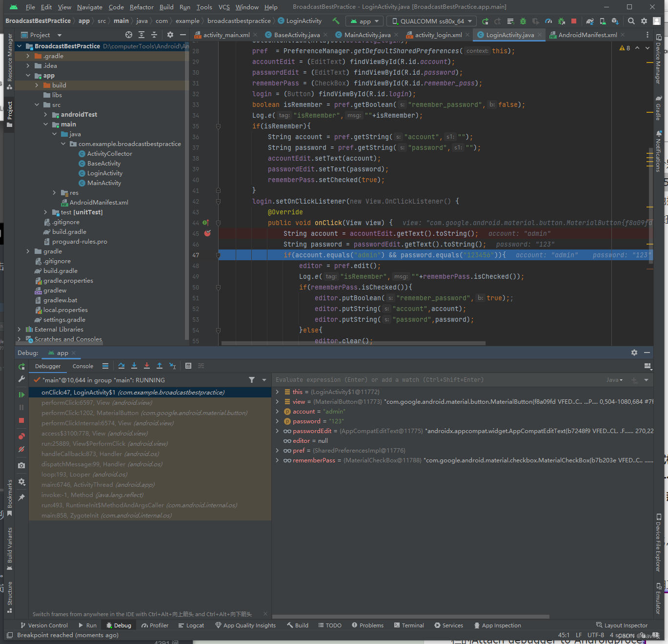
Task: Click Step Out debugger icon
Action: click(x=160, y=366)
